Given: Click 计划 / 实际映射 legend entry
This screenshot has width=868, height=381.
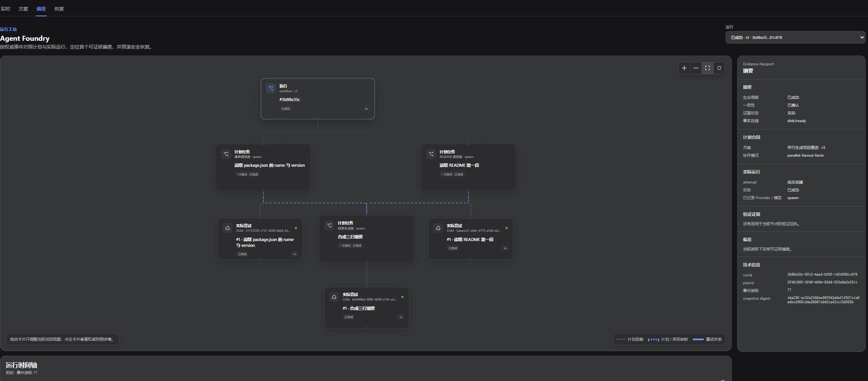Looking at the screenshot, I should tap(668, 339).
